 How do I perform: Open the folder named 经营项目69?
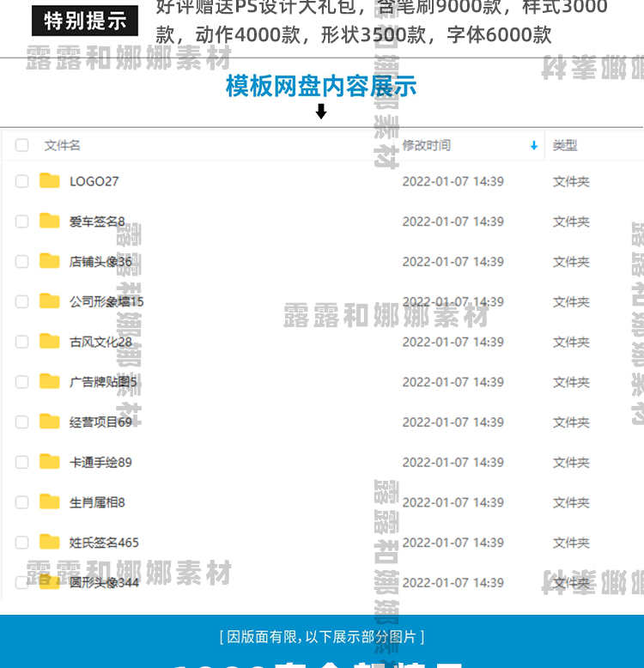(x=100, y=422)
